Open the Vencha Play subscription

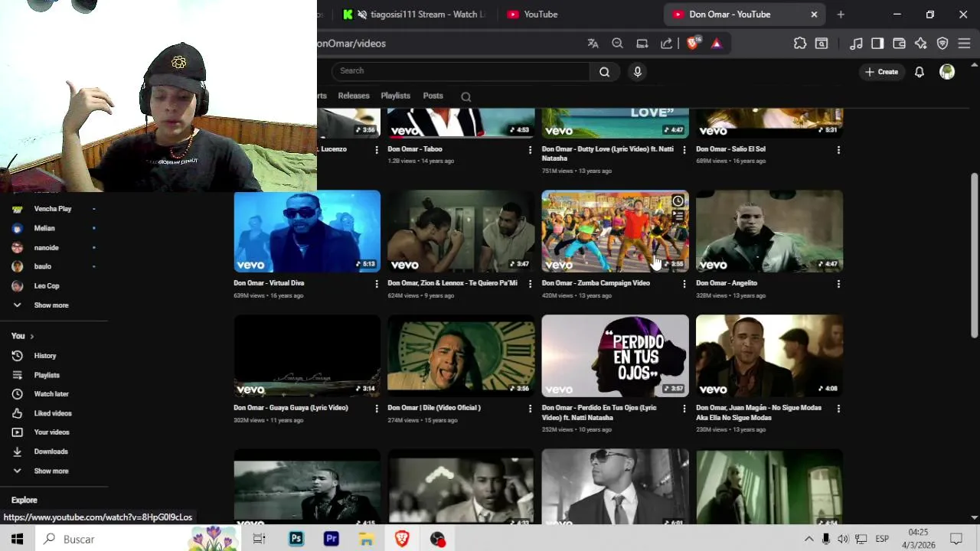pos(53,209)
